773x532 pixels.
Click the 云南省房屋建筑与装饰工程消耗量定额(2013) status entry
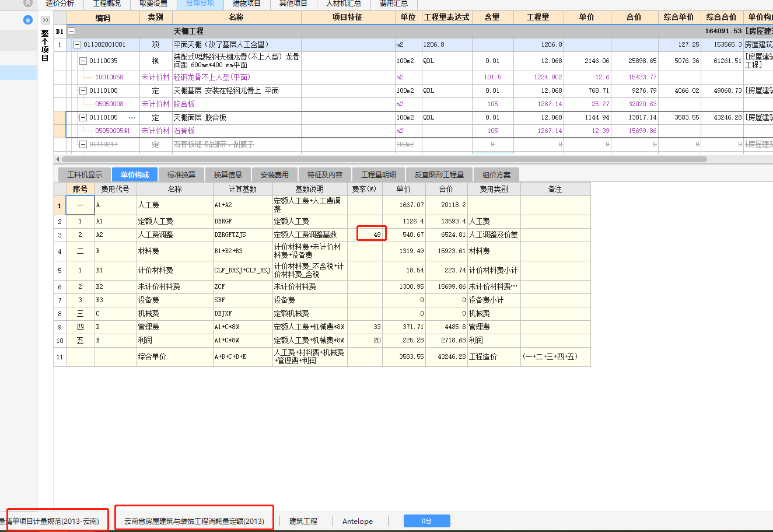click(x=194, y=521)
